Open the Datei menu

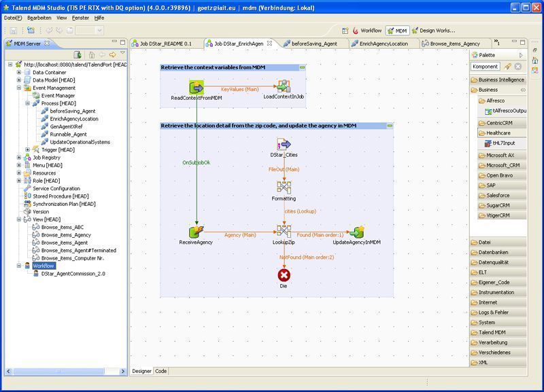[x=13, y=18]
